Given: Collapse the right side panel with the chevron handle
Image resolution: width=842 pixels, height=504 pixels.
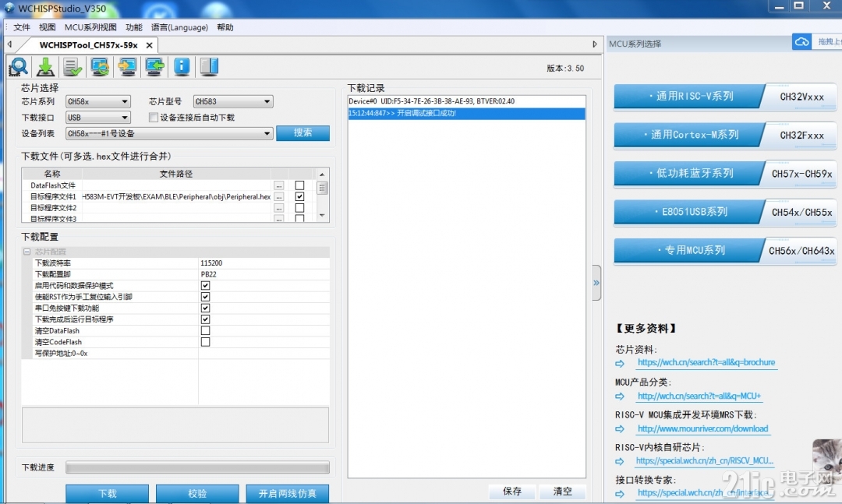Looking at the screenshot, I should pyautogui.click(x=596, y=283).
